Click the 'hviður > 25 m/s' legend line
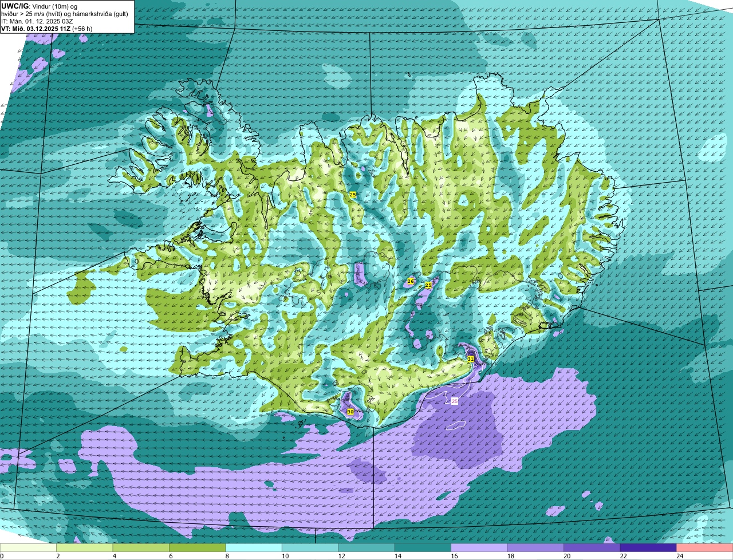The width and height of the screenshot is (733, 560). [x=65, y=13]
